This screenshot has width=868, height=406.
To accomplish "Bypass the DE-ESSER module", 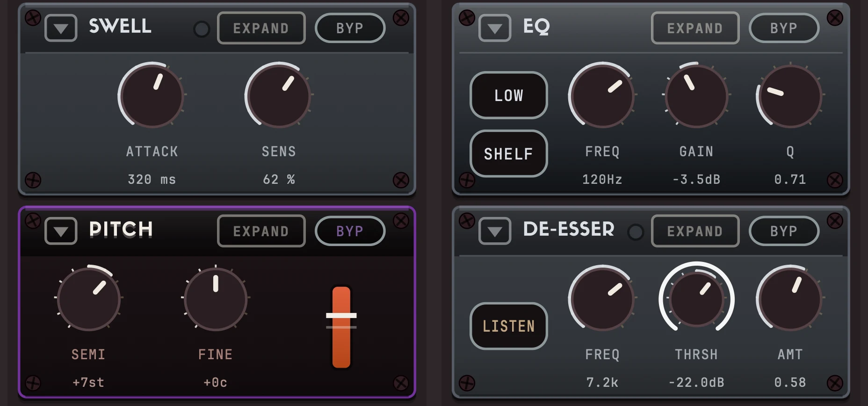I will tap(784, 231).
